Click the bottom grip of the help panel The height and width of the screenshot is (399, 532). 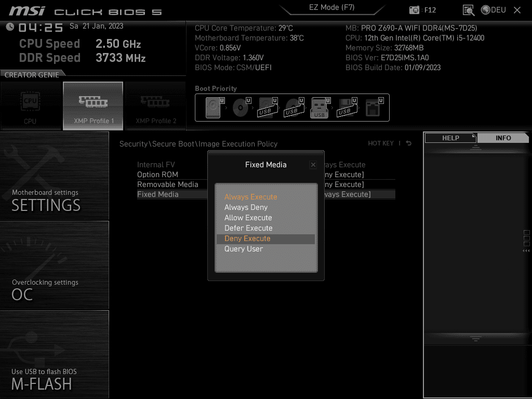point(476,339)
